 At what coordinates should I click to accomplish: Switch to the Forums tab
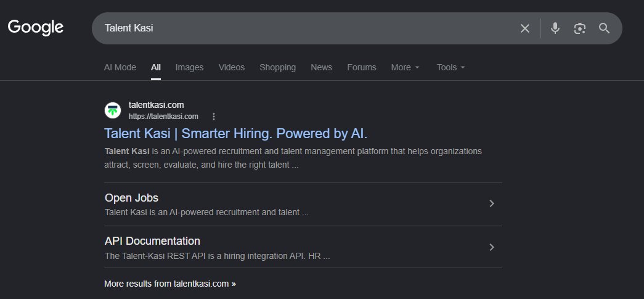[x=362, y=67]
